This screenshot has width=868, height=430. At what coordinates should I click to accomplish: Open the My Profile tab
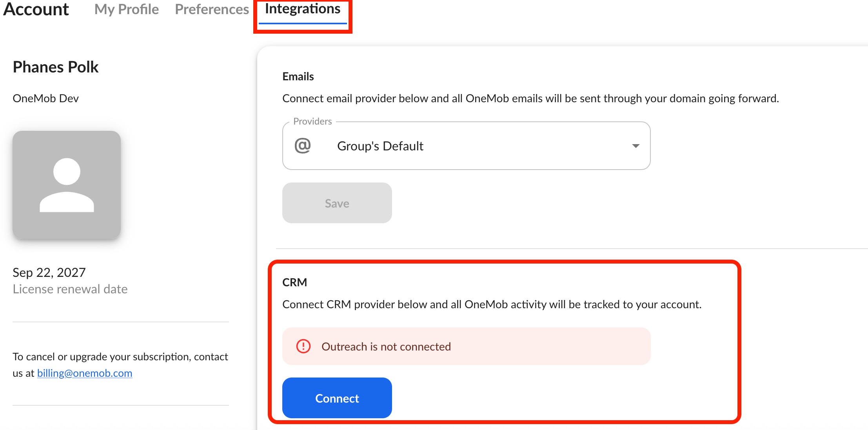[x=127, y=9]
